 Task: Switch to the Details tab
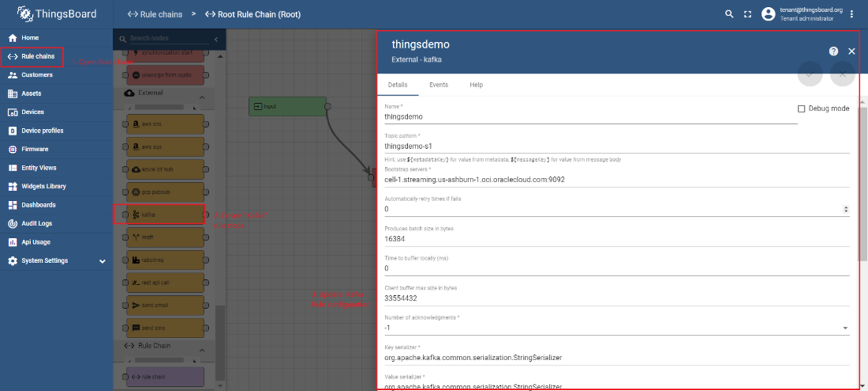click(398, 85)
